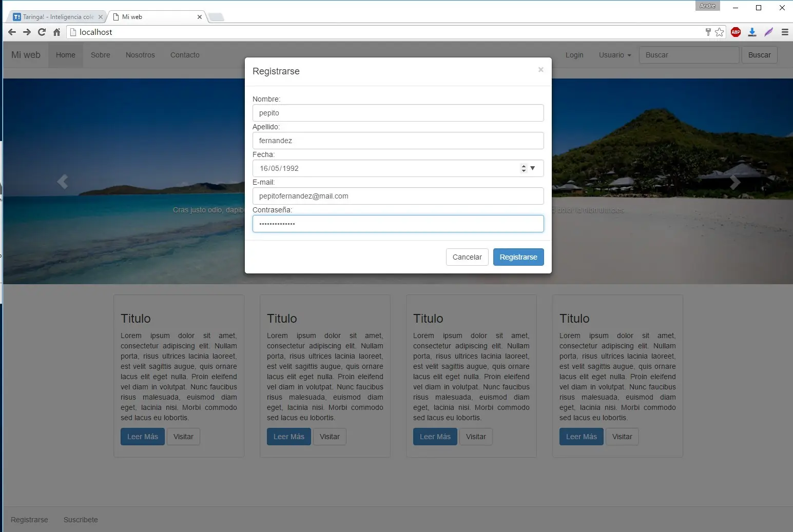This screenshot has width=793, height=532.
Task: Go forward using the browser forward arrow
Action: coord(27,32)
